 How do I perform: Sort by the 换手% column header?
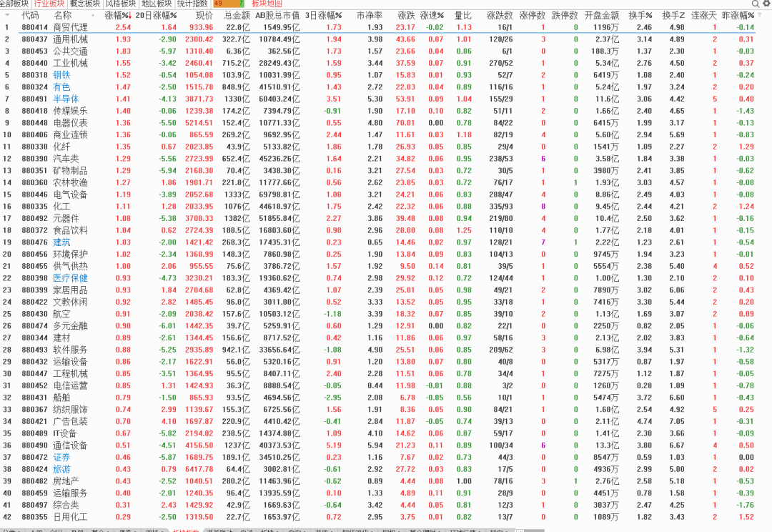tap(640, 15)
